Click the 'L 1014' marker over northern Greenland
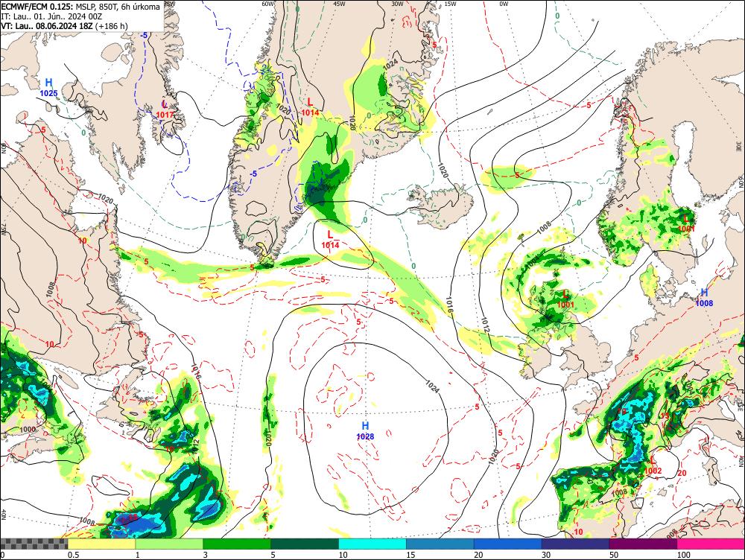This screenshot has width=745, height=560. pos(310,107)
